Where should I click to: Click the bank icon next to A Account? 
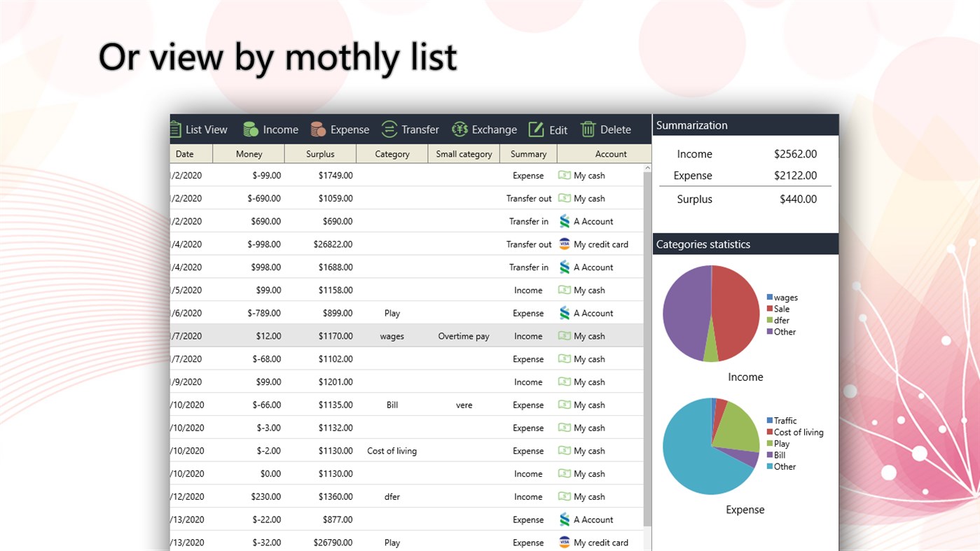pos(563,221)
